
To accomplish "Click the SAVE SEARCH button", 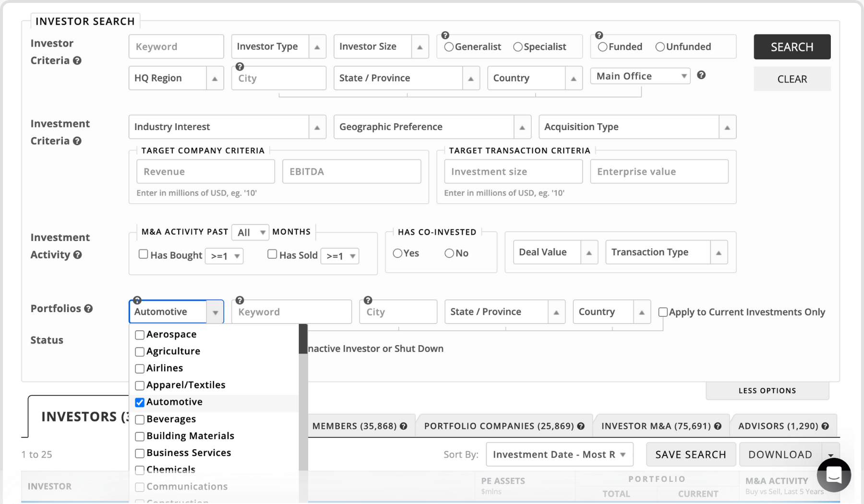I will click(690, 455).
